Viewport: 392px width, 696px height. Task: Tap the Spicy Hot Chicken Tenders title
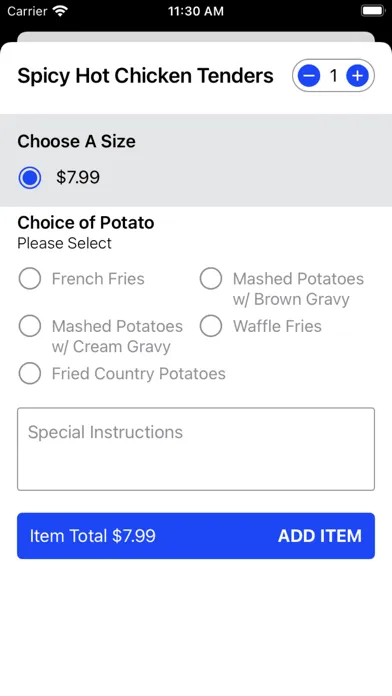point(146,75)
